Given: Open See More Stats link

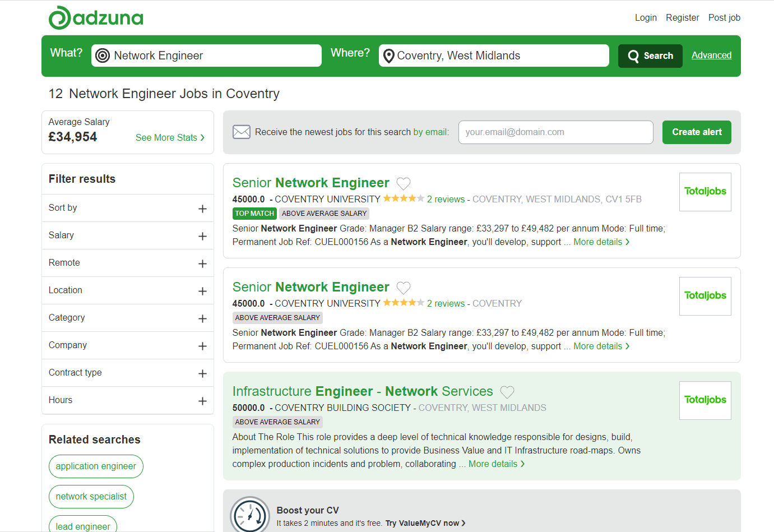Looking at the screenshot, I should click(170, 138).
